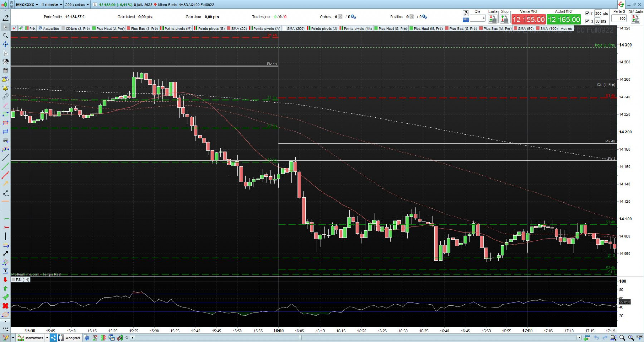The height and width of the screenshot is (342, 644).
Task: Open trading settings wrench icon
Action: click(466, 13)
